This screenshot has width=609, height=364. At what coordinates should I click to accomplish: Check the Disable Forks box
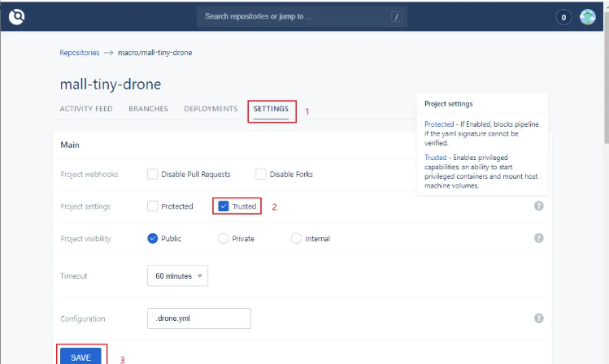coord(261,174)
